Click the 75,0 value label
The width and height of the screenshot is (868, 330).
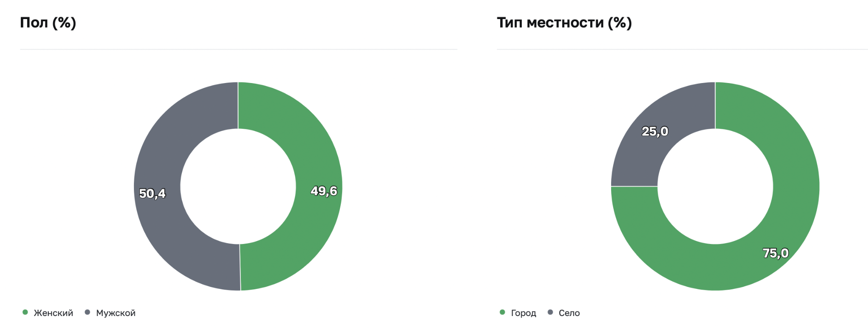point(776,253)
